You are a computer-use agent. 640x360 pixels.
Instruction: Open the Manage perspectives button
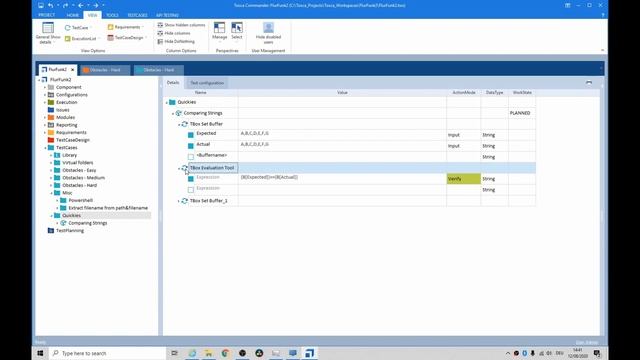click(x=220, y=31)
